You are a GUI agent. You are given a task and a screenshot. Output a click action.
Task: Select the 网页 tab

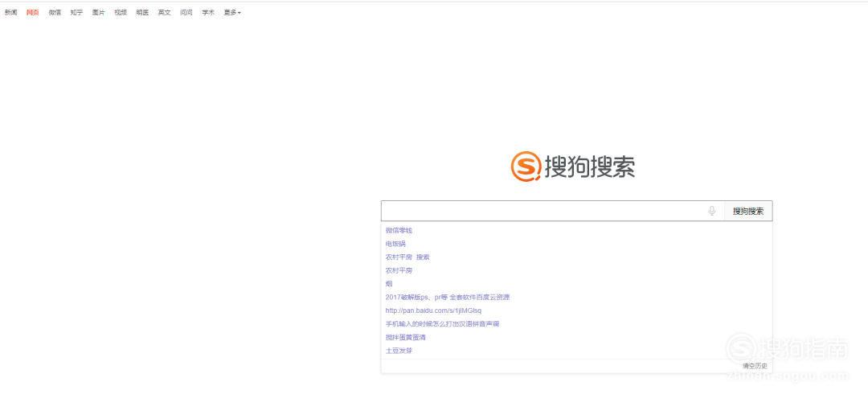(x=33, y=13)
